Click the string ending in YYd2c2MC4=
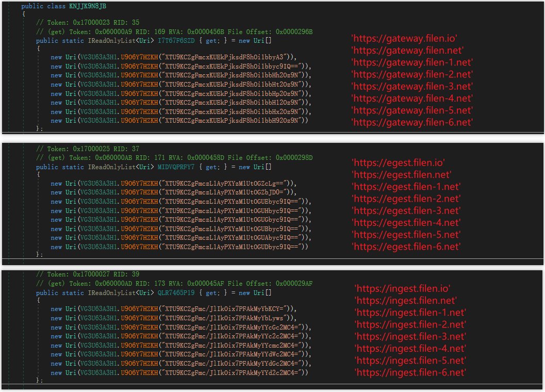This screenshot has height=392, width=545. click(232, 372)
